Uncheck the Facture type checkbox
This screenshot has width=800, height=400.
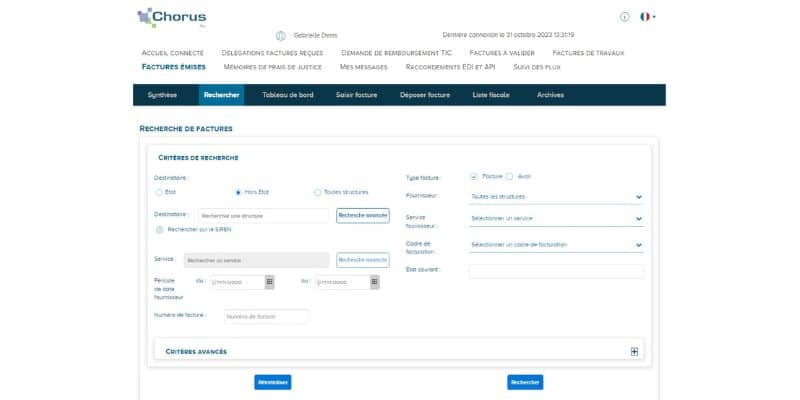point(474,177)
